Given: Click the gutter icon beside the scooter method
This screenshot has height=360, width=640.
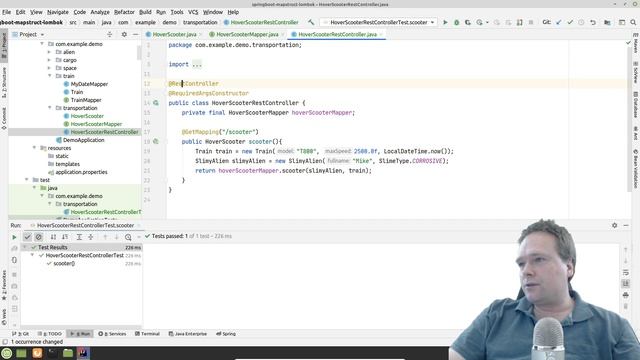Looking at the screenshot, I should tap(156, 142).
